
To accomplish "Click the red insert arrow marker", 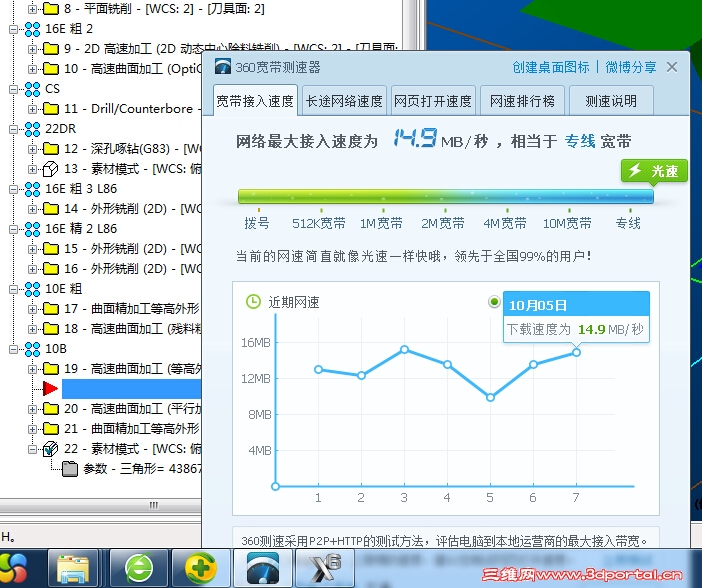I will (50, 388).
